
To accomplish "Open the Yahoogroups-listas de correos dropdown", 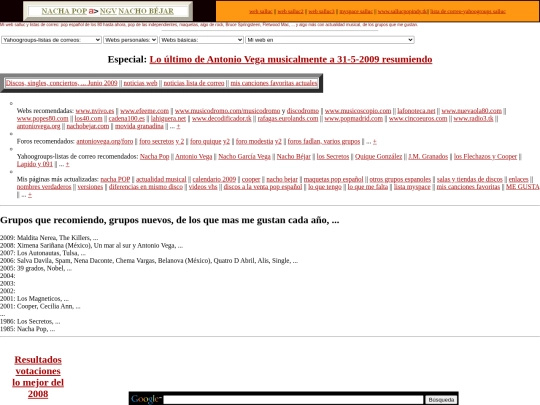I will point(51,40).
